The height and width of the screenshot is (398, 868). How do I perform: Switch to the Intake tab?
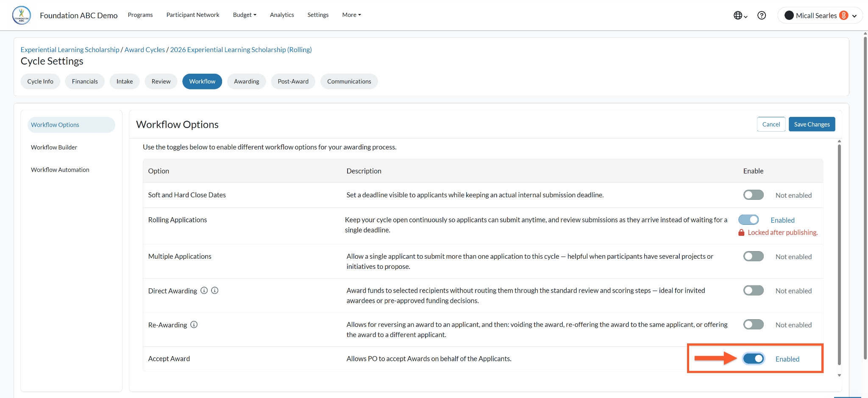125,81
